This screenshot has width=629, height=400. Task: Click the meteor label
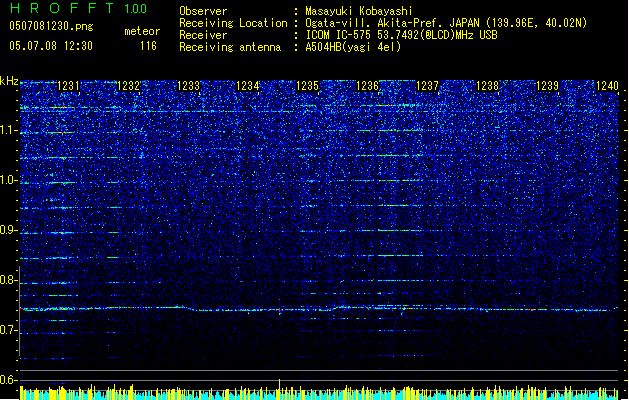coord(142,31)
